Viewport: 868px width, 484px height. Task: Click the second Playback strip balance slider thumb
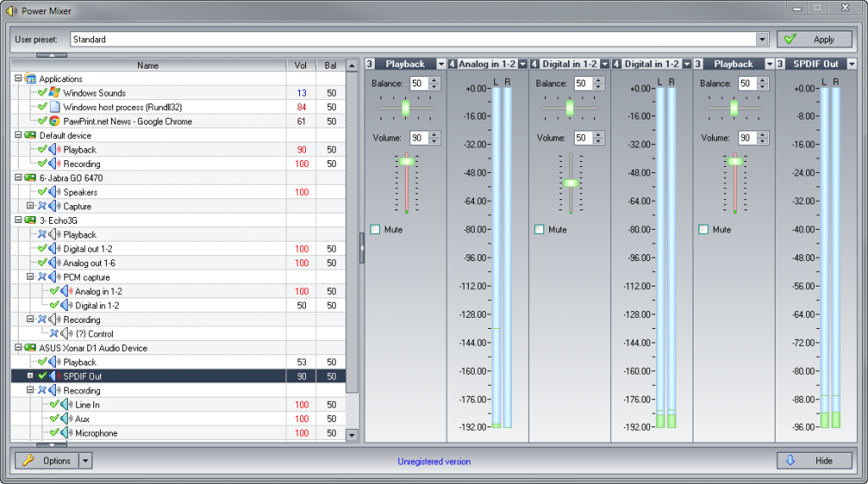(x=734, y=108)
